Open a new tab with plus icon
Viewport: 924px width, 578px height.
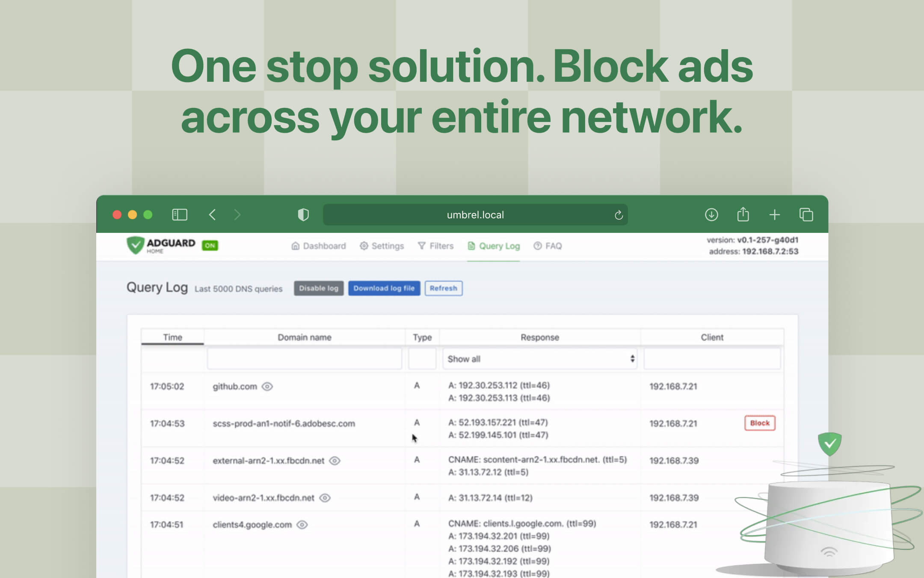pyautogui.click(x=775, y=215)
